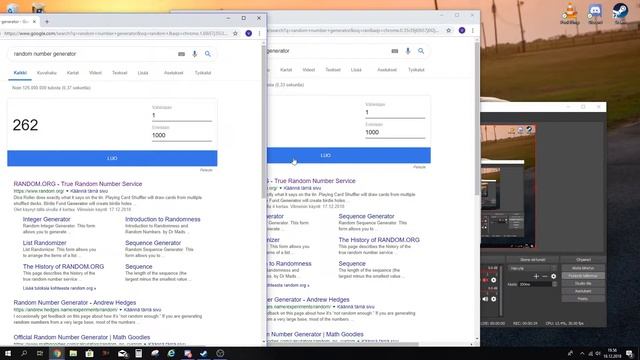640x360 pixels.
Task: Switch to the Kartat tab in right window
Action: coord(286,70)
